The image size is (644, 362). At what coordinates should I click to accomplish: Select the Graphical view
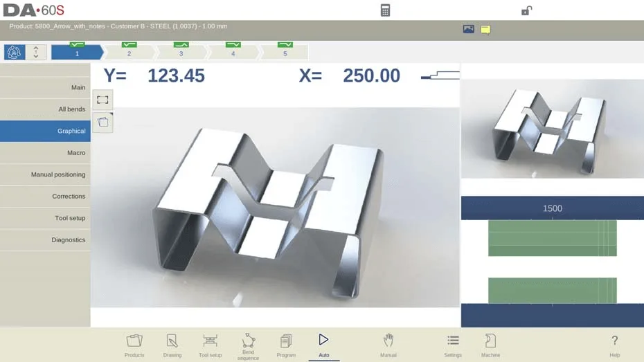(x=45, y=131)
